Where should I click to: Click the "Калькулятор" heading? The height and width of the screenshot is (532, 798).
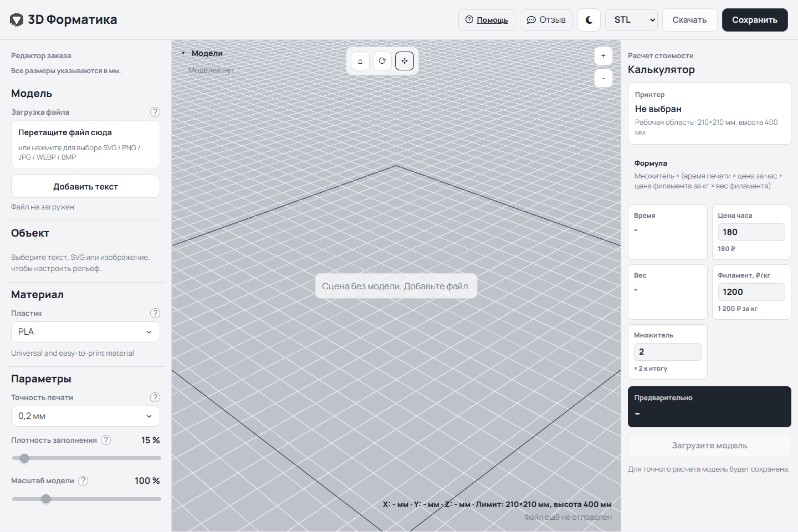coord(661,70)
